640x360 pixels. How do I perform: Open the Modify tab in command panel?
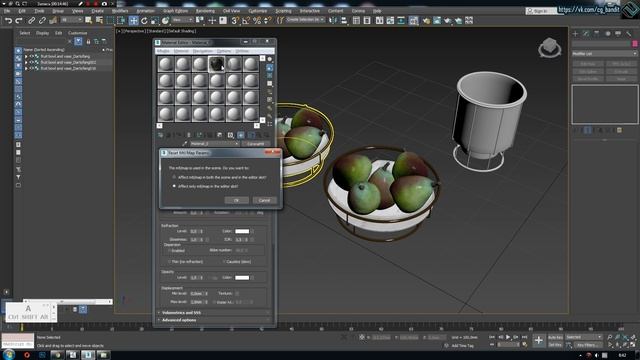[x=586, y=33]
